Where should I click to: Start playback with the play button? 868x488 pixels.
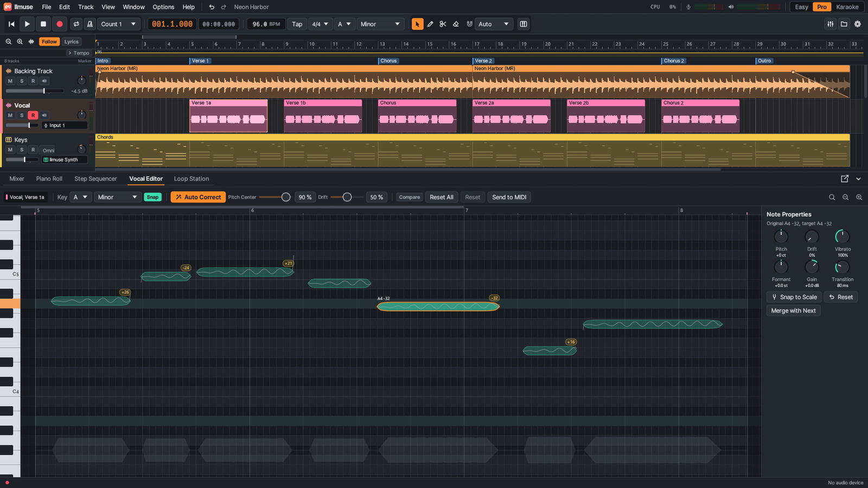(27, 24)
